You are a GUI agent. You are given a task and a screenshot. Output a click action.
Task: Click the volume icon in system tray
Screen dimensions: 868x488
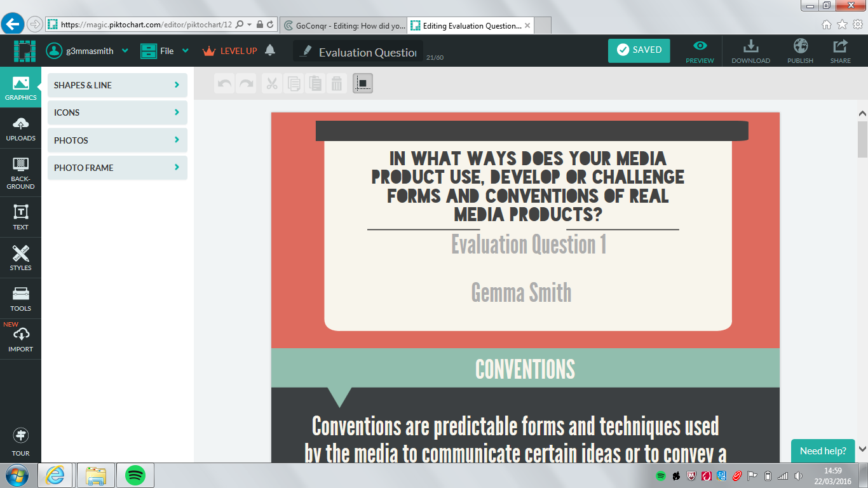(x=798, y=476)
